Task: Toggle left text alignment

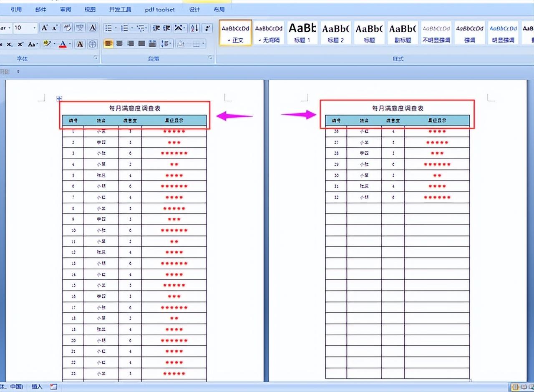Action: pos(108,44)
